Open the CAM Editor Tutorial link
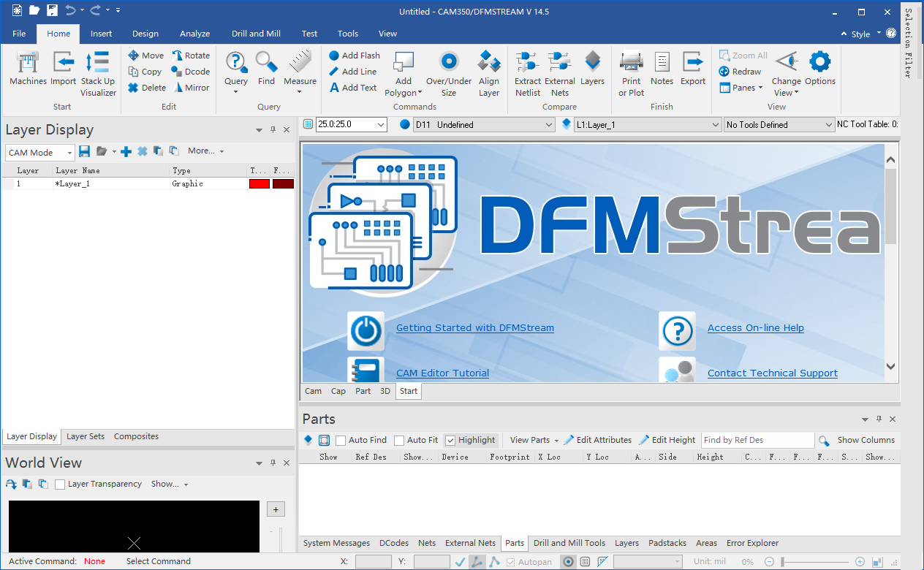The height and width of the screenshot is (570, 924). (x=443, y=373)
